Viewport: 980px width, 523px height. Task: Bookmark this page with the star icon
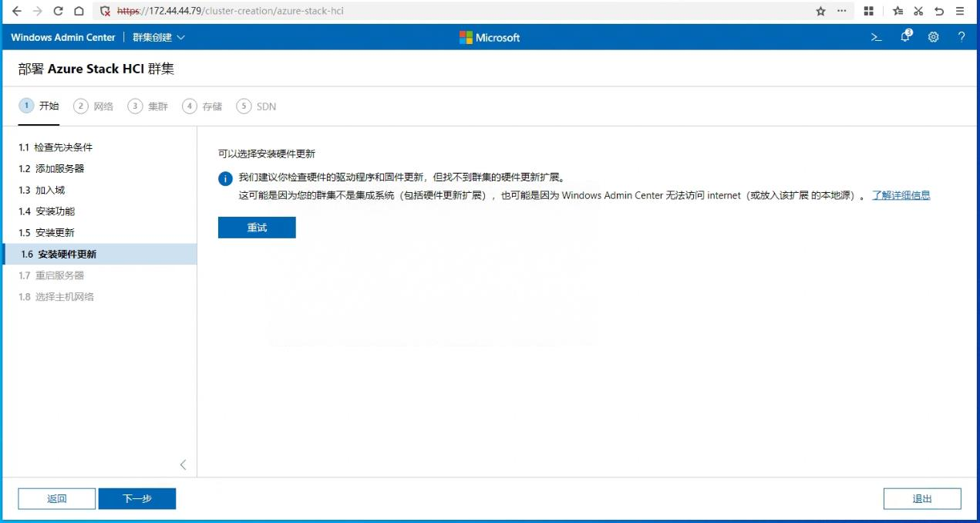pyautogui.click(x=820, y=12)
